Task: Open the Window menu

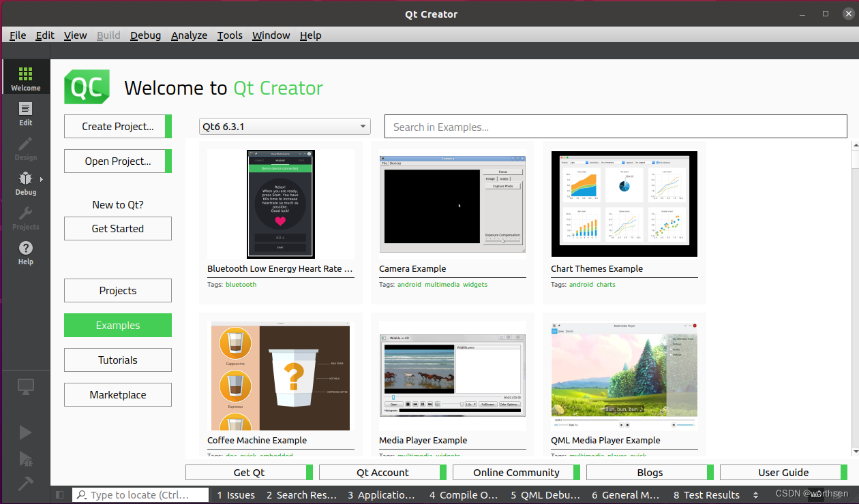Action: click(271, 35)
